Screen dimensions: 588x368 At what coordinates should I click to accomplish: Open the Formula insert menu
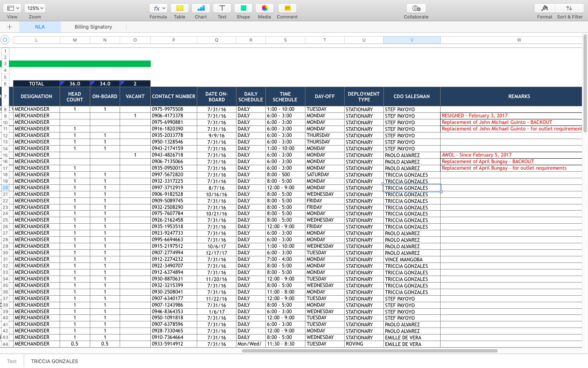158,8
